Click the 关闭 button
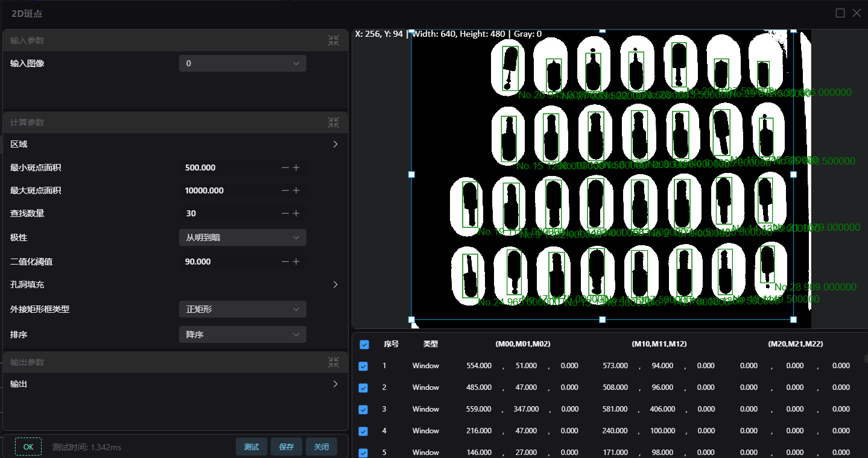 [x=322, y=447]
